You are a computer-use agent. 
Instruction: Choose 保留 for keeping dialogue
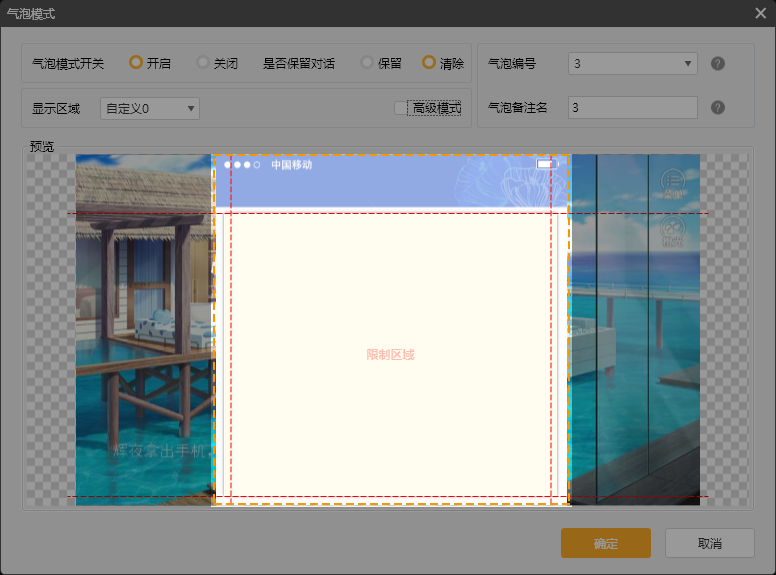(367, 63)
